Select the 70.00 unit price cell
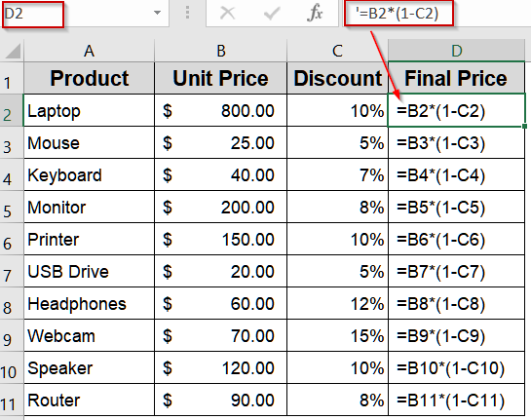The height and width of the screenshot is (420, 531). pos(221,335)
